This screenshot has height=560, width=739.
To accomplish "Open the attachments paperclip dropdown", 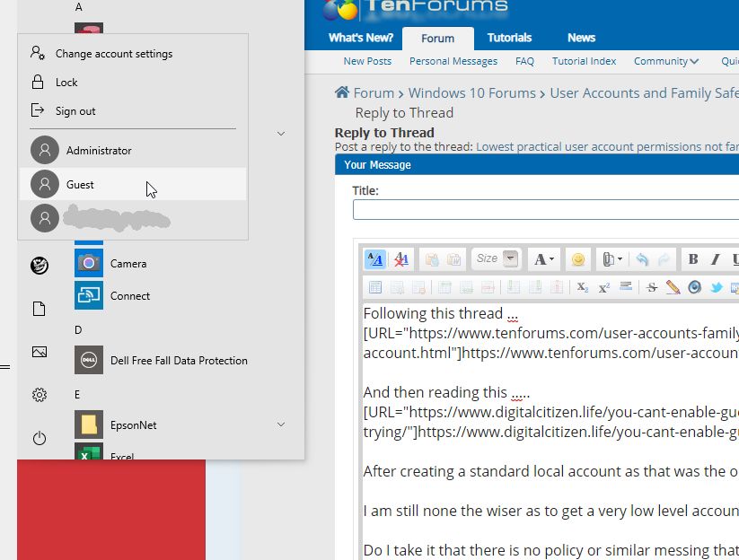I will tap(612, 259).
